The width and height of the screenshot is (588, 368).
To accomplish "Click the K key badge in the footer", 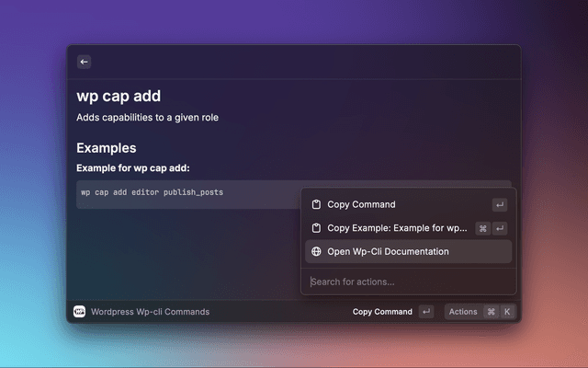I will (x=507, y=312).
